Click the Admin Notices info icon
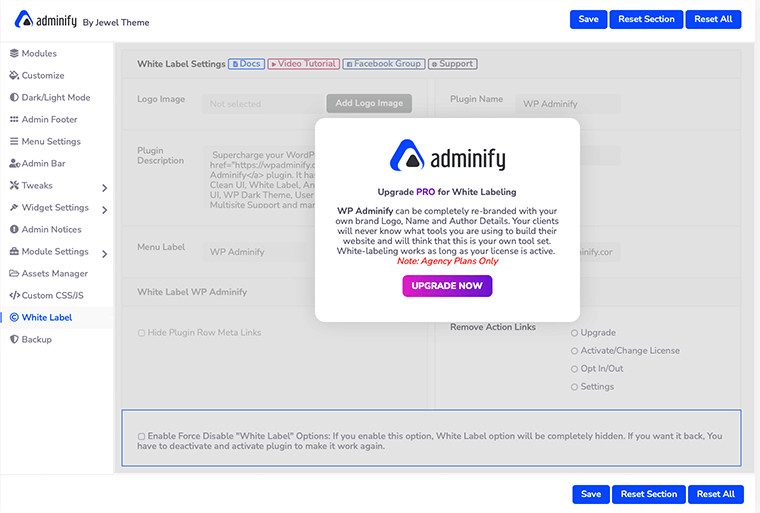The width and height of the screenshot is (760, 513). coord(14,230)
